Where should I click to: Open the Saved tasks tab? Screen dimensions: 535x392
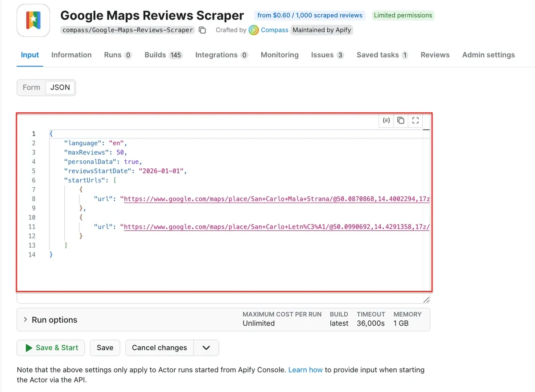[x=383, y=55]
